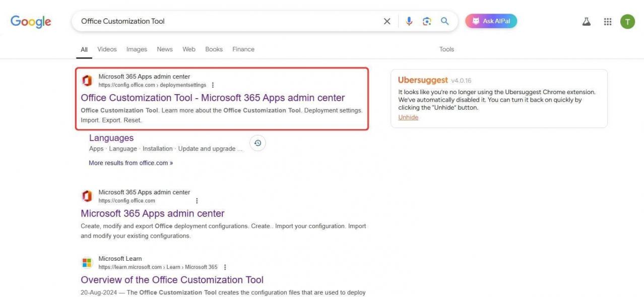Click the magnifying glass search icon

point(444,21)
